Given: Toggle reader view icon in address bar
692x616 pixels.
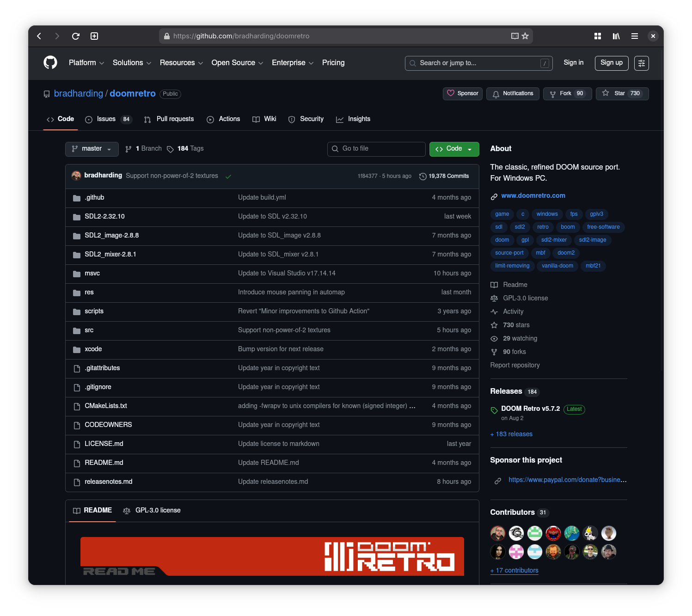Looking at the screenshot, I should tap(514, 36).
